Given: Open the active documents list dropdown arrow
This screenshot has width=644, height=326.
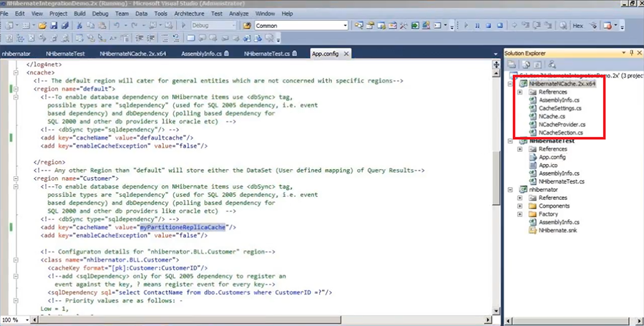Looking at the screenshot, I should [496, 54].
